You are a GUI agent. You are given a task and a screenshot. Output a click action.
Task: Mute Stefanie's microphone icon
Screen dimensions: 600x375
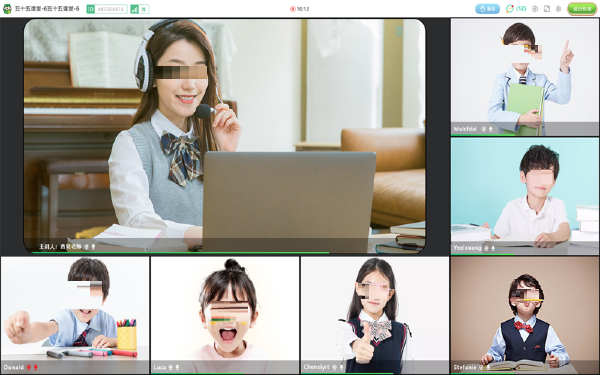click(488, 367)
